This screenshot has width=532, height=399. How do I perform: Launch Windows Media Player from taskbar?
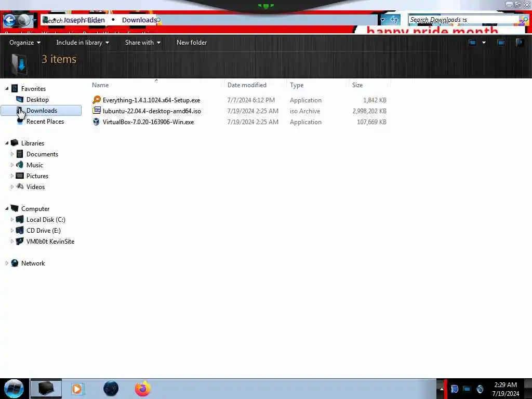click(77, 389)
